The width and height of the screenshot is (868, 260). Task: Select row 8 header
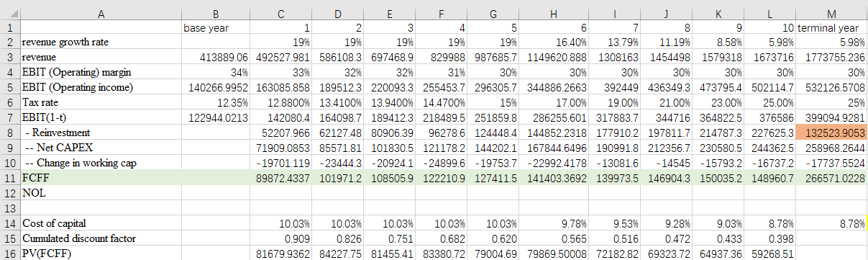pos(10,132)
